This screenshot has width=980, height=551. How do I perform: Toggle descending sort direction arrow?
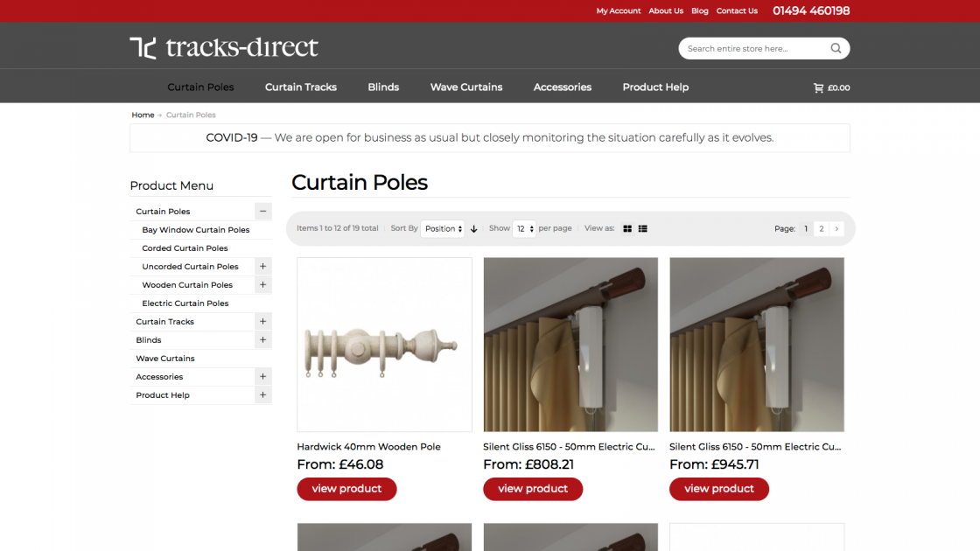pos(474,229)
